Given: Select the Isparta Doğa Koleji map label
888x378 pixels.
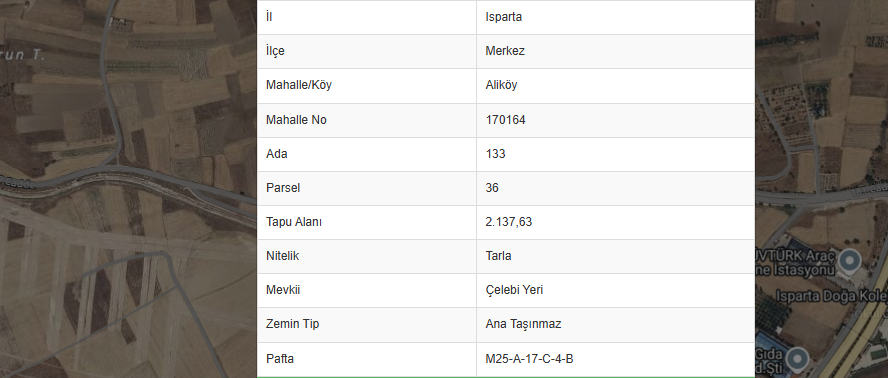Looking at the screenshot, I should 831,296.
